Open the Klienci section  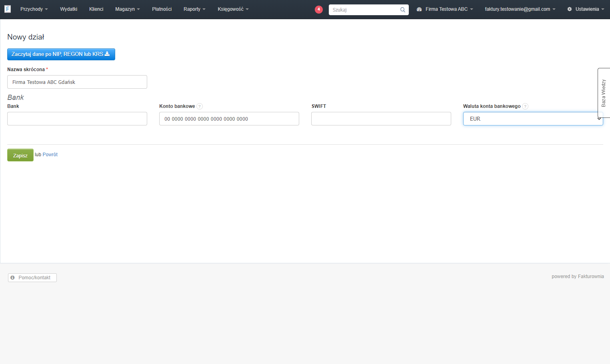[x=96, y=9]
